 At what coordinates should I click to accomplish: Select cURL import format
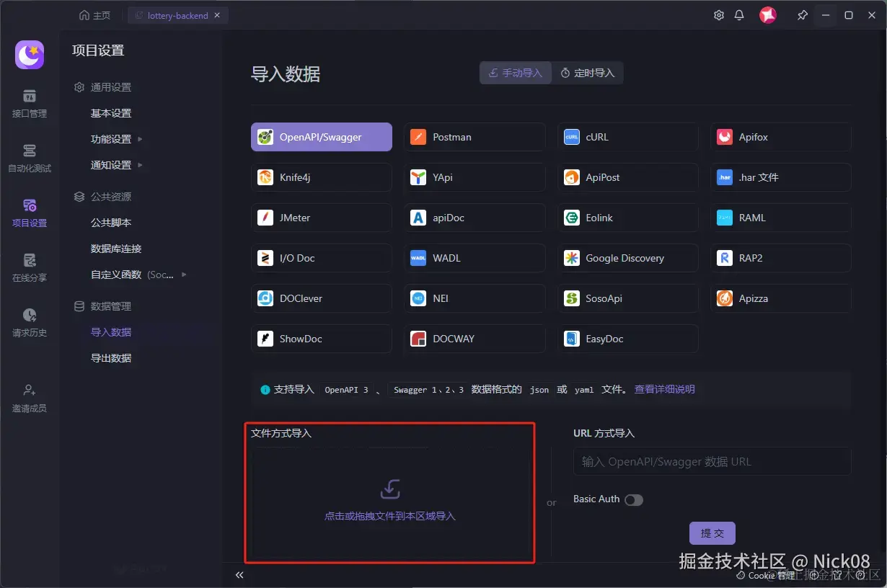click(x=627, y=137)
